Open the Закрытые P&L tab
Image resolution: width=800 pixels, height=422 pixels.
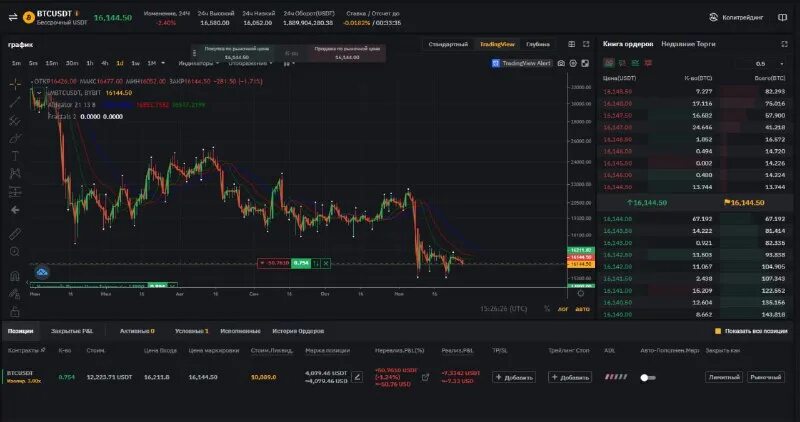point(72,331)
